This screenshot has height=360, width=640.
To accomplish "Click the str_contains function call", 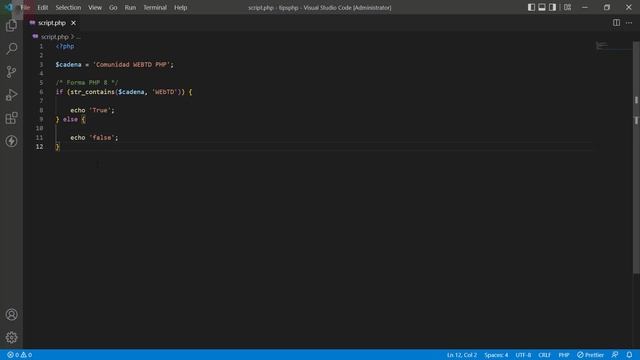I will pyautogui.click(x=92, y=92).
